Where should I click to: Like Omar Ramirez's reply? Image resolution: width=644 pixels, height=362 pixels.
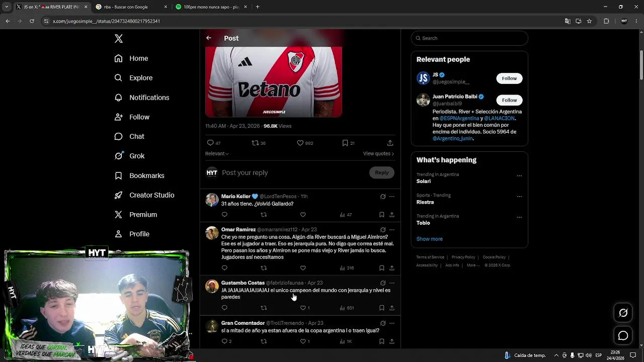point(303,268)
